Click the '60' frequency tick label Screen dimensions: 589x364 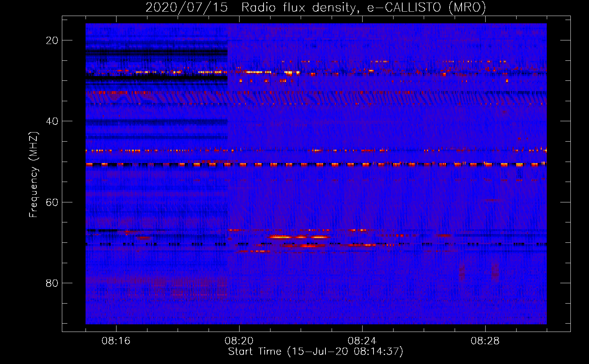tap(52, 202)
